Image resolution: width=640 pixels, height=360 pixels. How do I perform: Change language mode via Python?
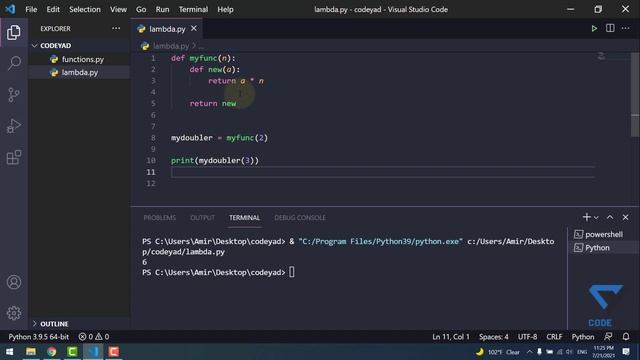pos(583,337)
